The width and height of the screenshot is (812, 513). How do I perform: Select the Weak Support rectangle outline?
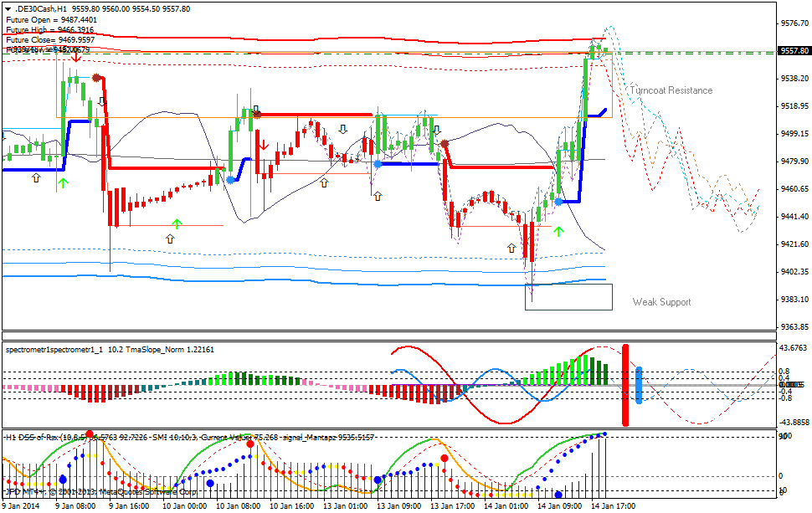tap(569, 285)
